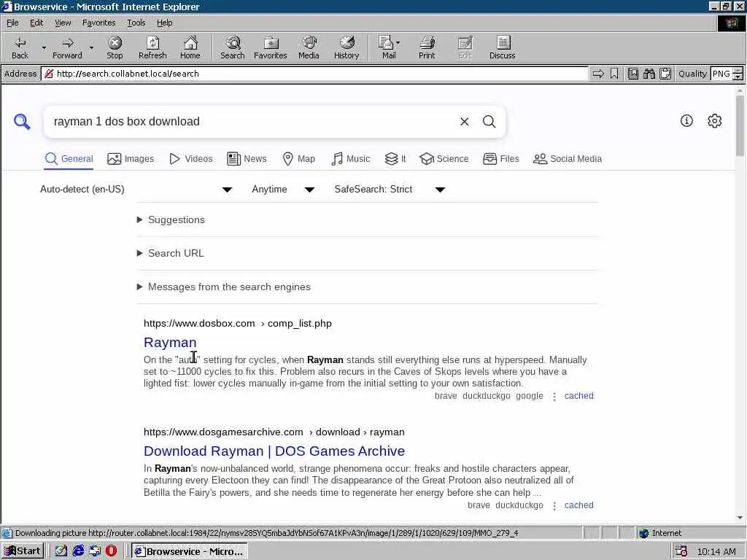The height and width of the screenshot is (560, 747).
Task: Submit search with magnifier icon
Action: (489, 122)
